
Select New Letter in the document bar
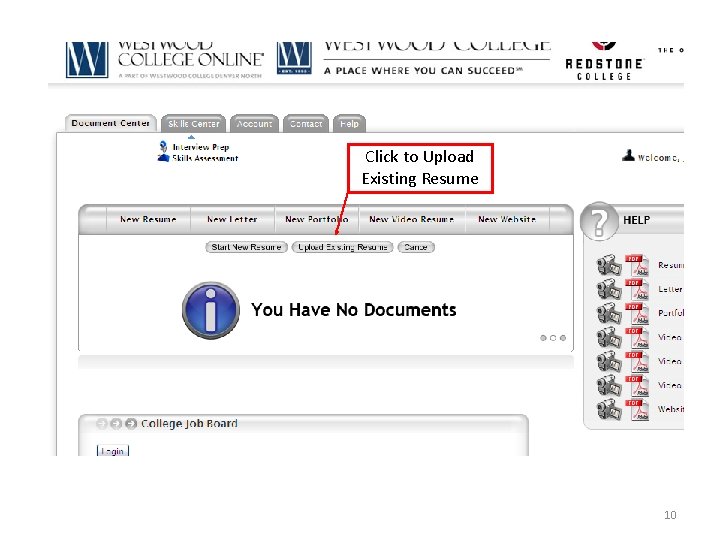pyautogui.click(x=232, y=219)
